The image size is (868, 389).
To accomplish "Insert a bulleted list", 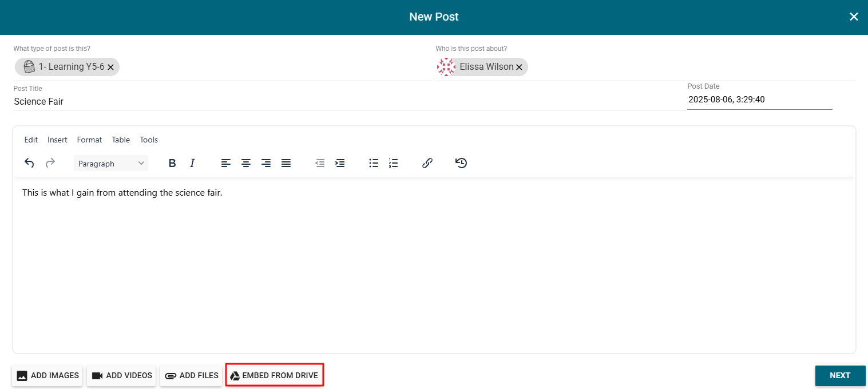I will (374, 163).
